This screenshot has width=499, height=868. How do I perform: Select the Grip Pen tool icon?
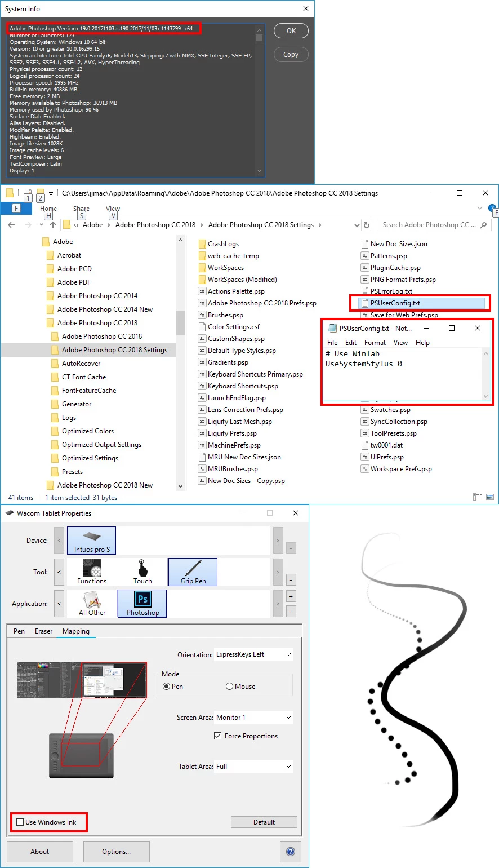(x=193, y=572)
